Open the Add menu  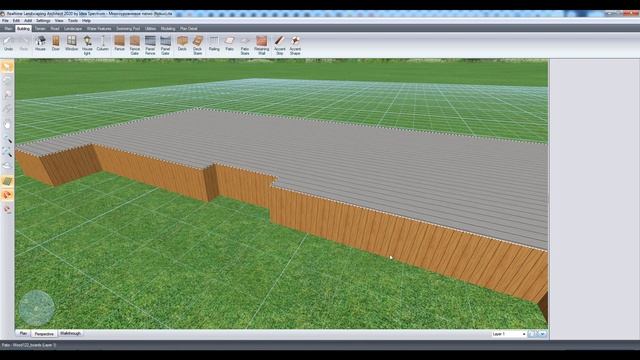(28, 20)
